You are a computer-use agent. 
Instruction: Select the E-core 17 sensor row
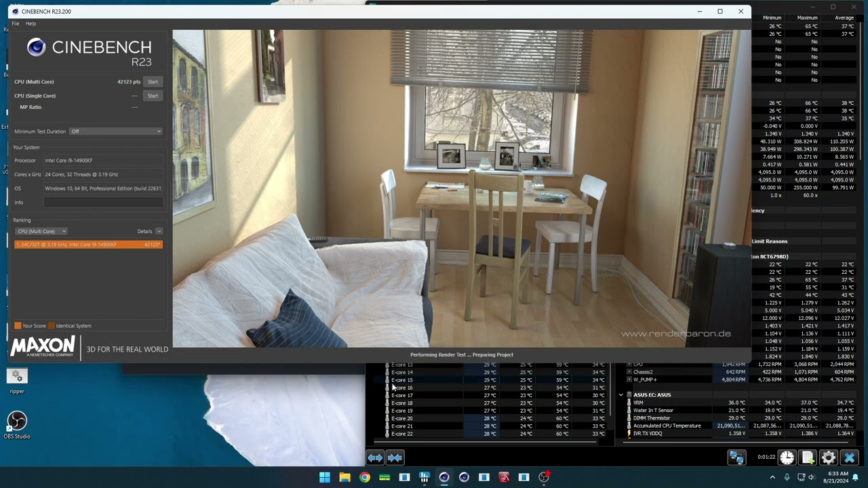click(x=495, y=395)
